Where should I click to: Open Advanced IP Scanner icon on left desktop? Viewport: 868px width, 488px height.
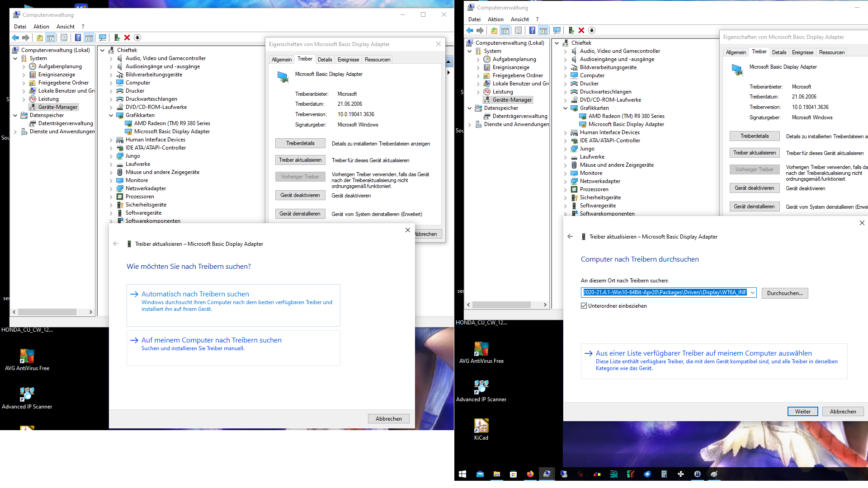[x=27, y=398]
